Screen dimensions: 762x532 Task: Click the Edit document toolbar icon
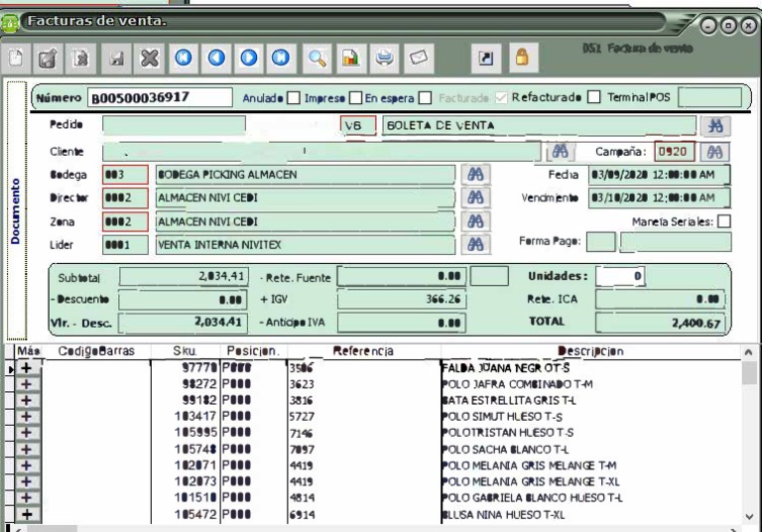(48, 58)
